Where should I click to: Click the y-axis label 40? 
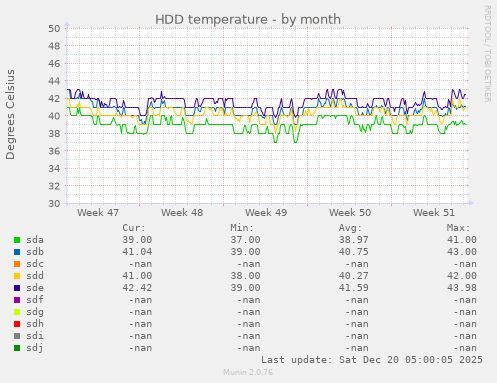(54, 116)
